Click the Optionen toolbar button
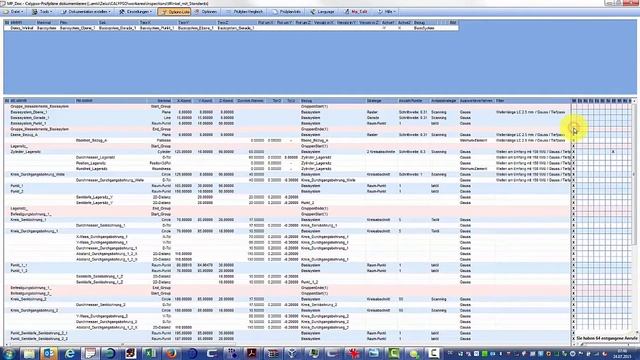640x360 pixels. tap(206, 12)
